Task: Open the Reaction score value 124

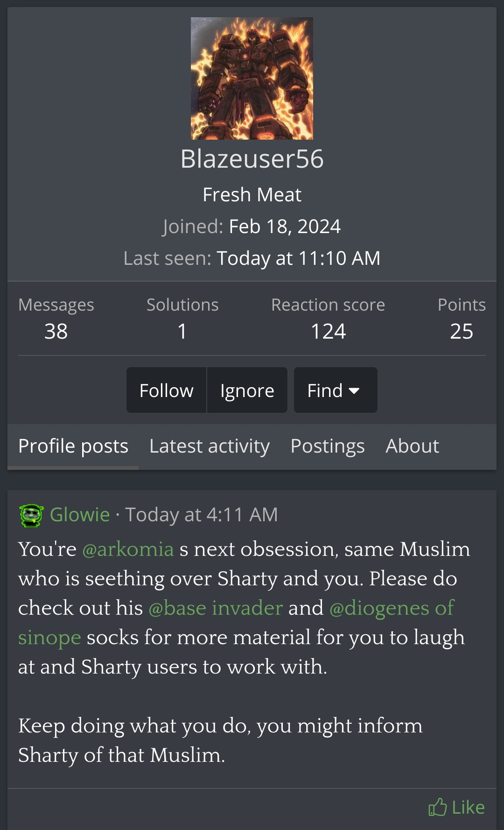Action: (328, 331)
